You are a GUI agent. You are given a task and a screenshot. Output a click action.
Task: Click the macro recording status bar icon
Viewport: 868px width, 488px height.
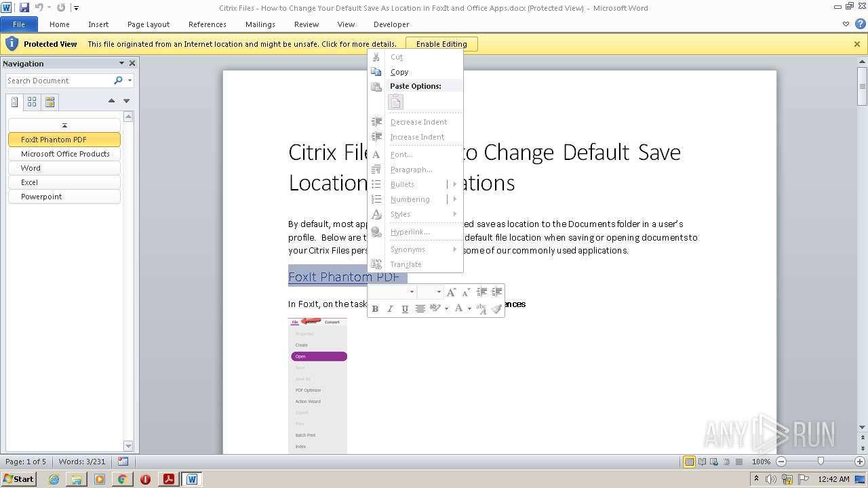point(123,462)
